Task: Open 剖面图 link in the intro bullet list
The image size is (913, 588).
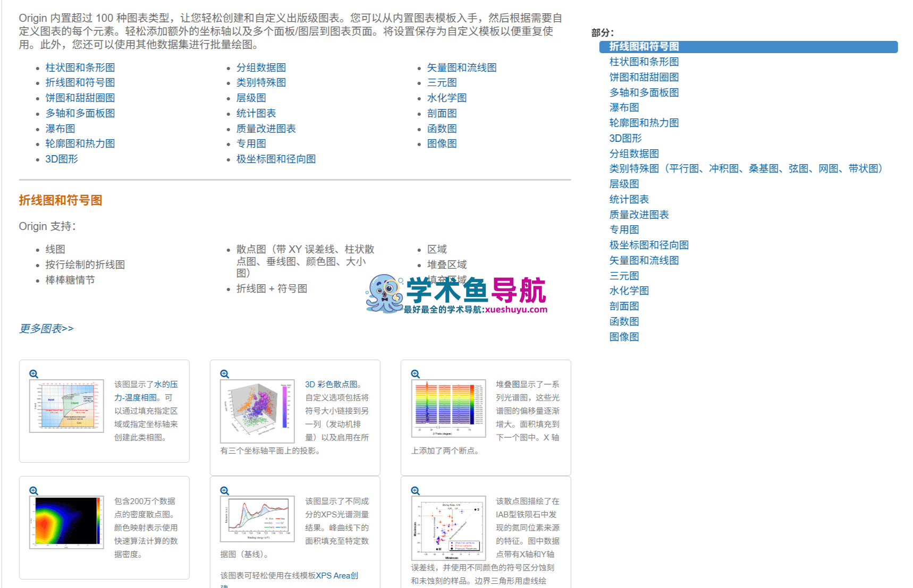Action: pos(442,114)
